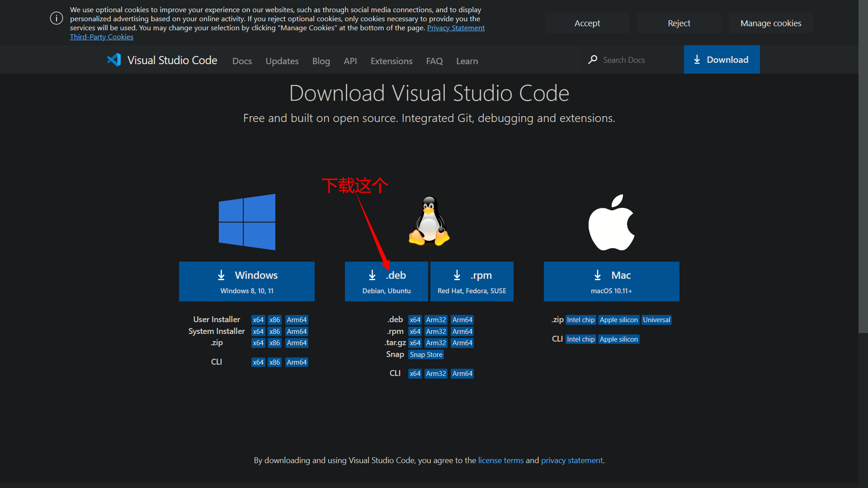Download the Universal Mac zip
Viewport: 868px width, 488px height.
point(656,319)
